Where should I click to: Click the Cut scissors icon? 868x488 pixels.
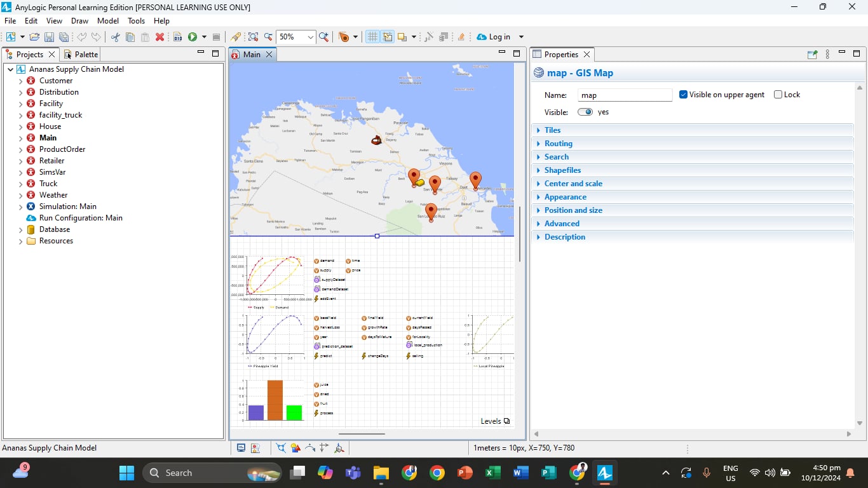click(115, 37)
